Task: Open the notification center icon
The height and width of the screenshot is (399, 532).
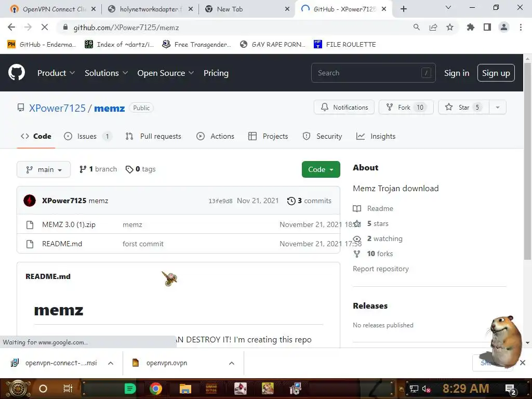Action: point(510,389)
